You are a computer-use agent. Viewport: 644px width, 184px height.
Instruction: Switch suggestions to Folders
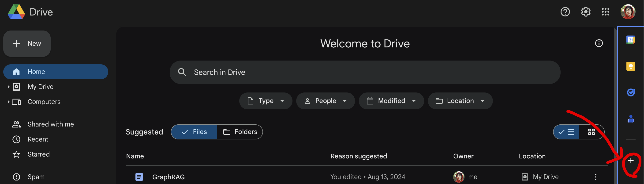(240, 132)
